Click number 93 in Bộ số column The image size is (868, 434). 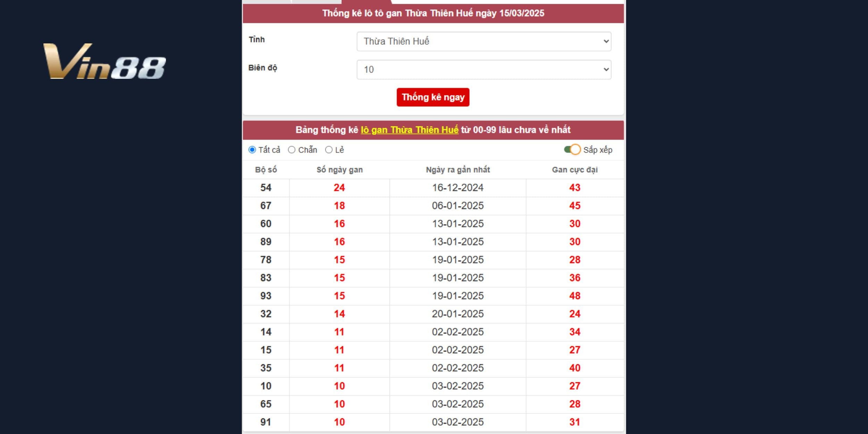pos(266,296)
